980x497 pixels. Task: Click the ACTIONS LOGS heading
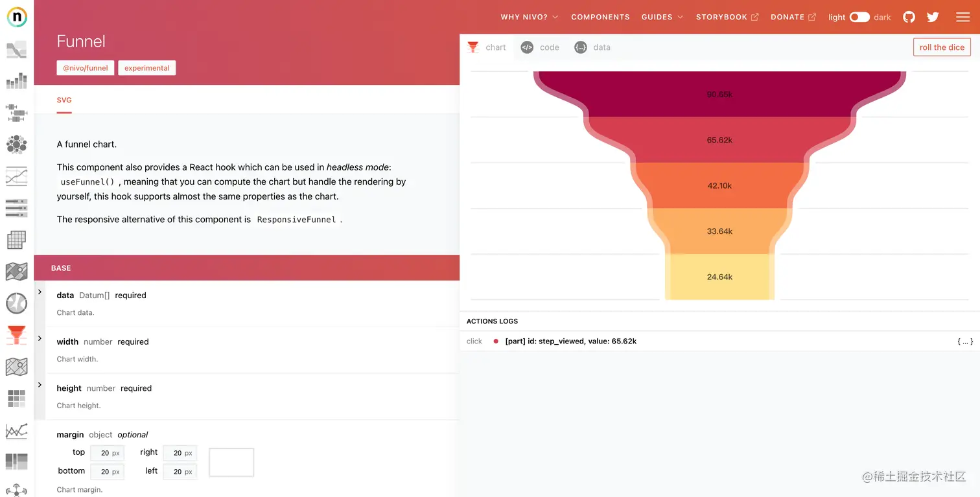coord(492,321)
